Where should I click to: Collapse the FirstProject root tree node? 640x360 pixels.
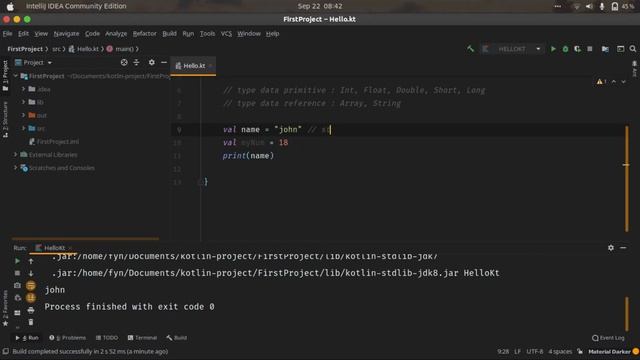click(16, 76)
